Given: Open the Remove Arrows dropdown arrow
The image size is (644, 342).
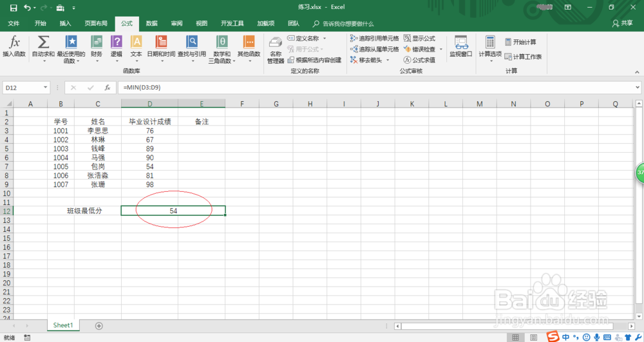Looking at the screenshot, I should click(388, 60).
